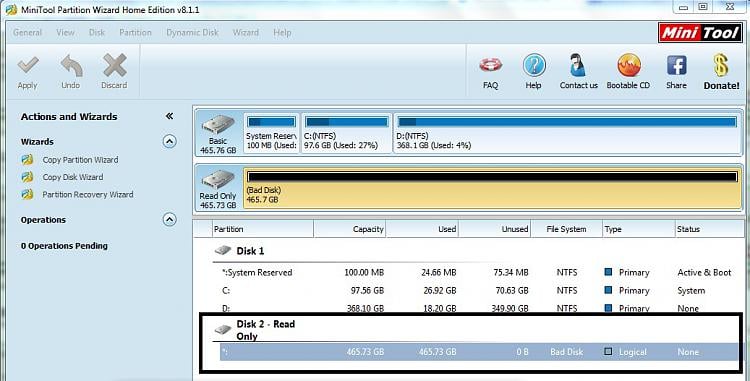Open the Help question mark icon
Image resolution: width=750 pixels, height=381 pixels.
534,65
